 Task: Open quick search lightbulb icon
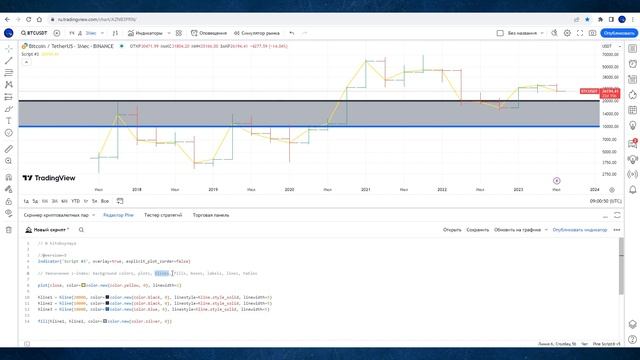coord(554,33)
